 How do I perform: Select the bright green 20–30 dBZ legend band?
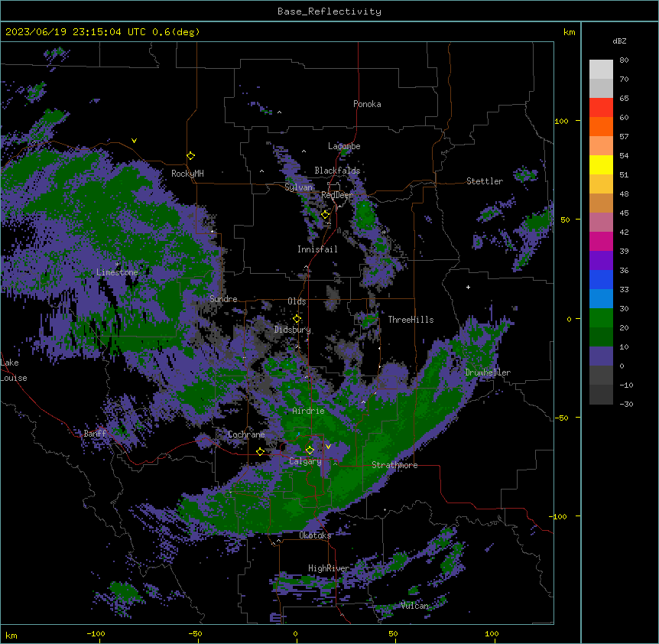[601, 318]
